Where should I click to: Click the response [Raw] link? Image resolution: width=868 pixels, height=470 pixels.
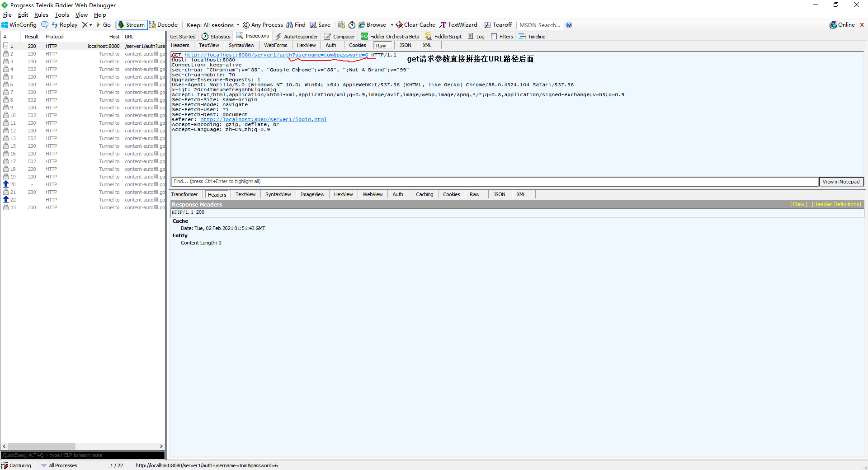tap(798, 204)
